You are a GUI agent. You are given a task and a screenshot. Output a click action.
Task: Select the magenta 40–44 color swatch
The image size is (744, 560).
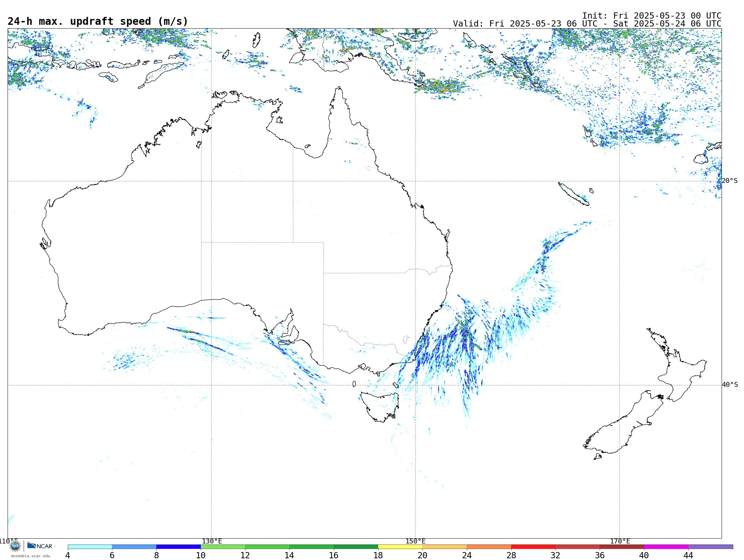coord(666,547)
